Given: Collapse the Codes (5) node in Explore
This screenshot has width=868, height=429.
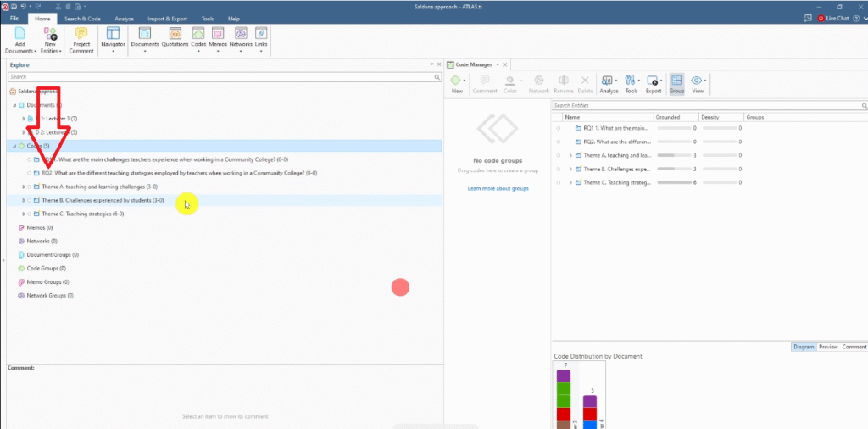Looking at the screenshot, I should click(x=14, y=146).
